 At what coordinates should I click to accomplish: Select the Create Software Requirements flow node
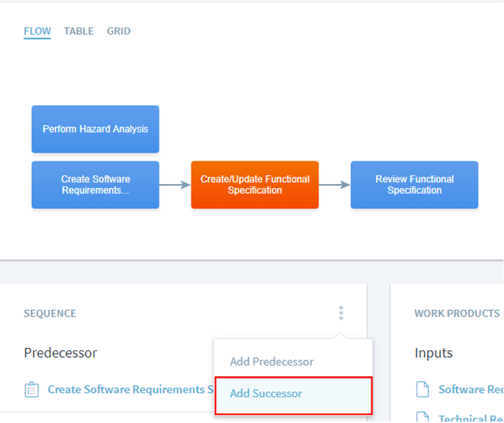(x=95, y=185)
